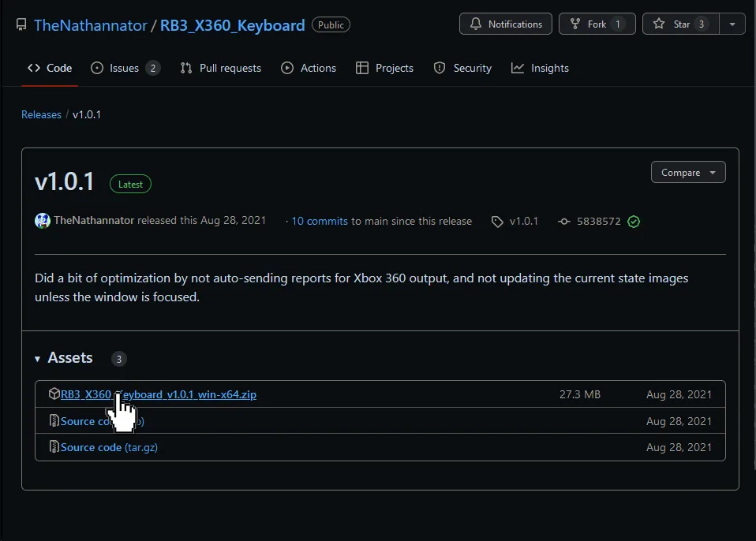
Task: Switch to the Code tab
Action: (49, 68)
